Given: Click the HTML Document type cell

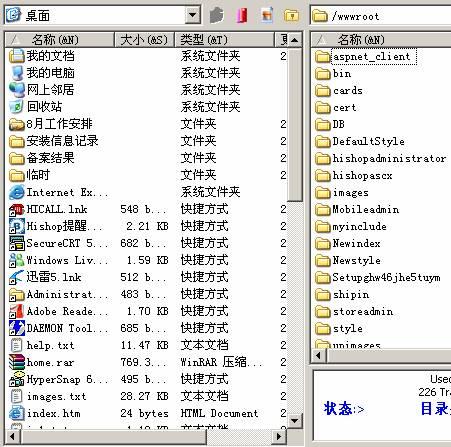Looking at the screenshot, I should (219, 413).
